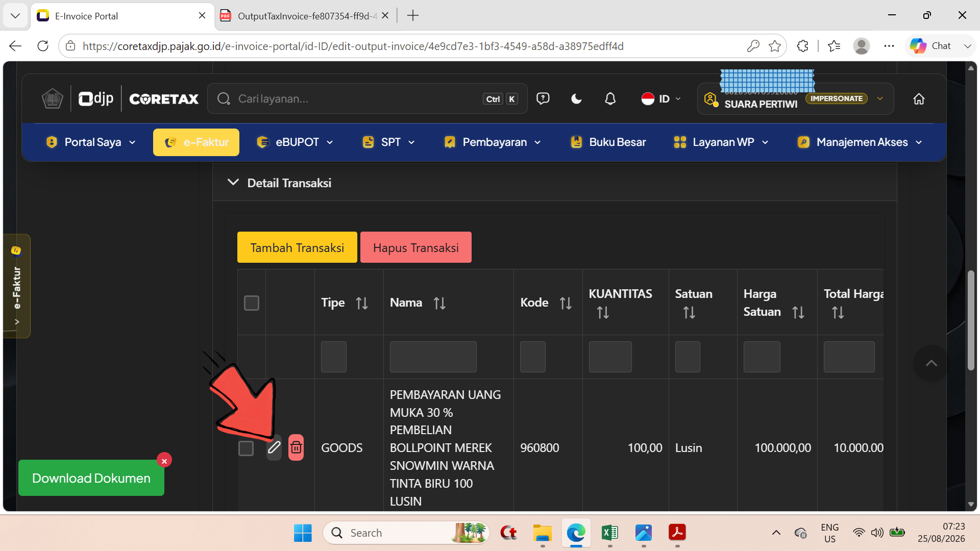980x551 pixels.
Task: Select all transactions with header checkbox
Action: click(x=252, y=303)
